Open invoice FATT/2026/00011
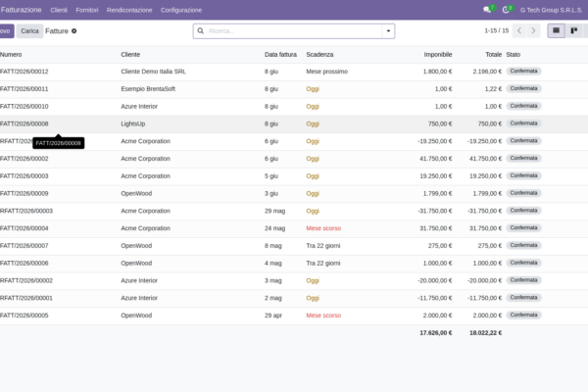Viewport: 588px width, 392px height. (24, 89)
